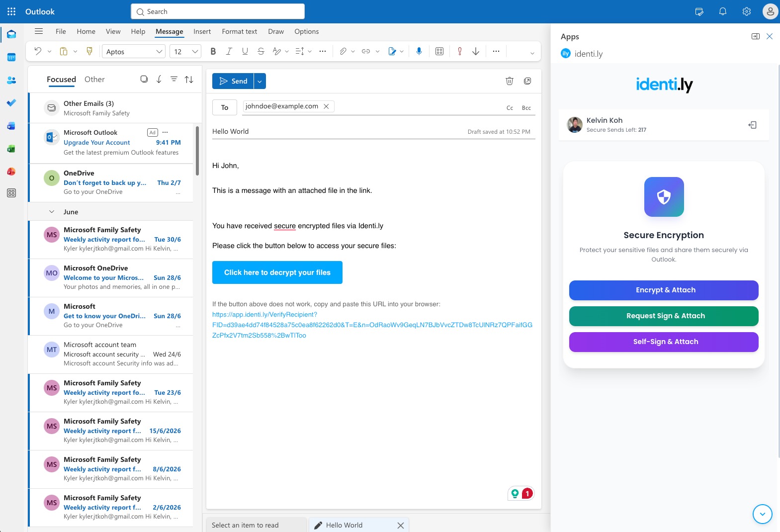Open the Insert ribbon tab
The image size is (780, 532).
pos(202,31)
